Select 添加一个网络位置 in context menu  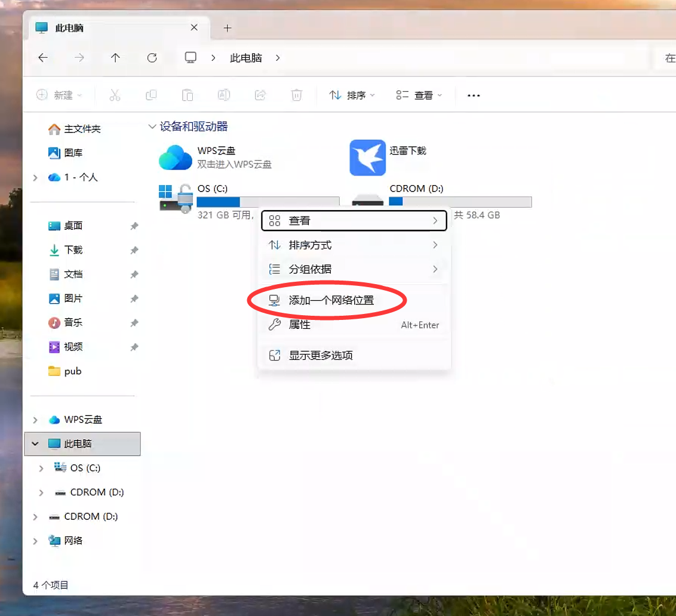coord(331,300)
